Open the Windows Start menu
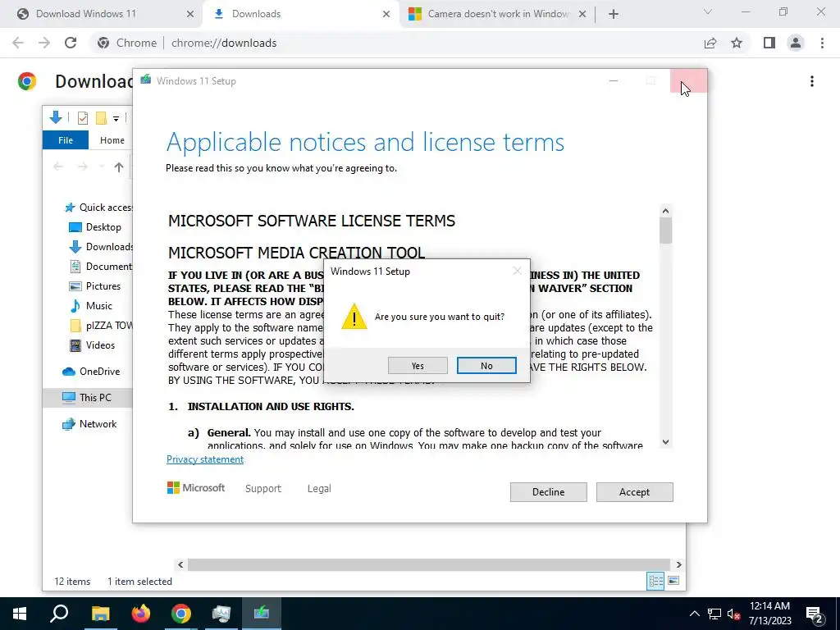The height and width of the screenshot is (630, 840). [x=20, y=614]
